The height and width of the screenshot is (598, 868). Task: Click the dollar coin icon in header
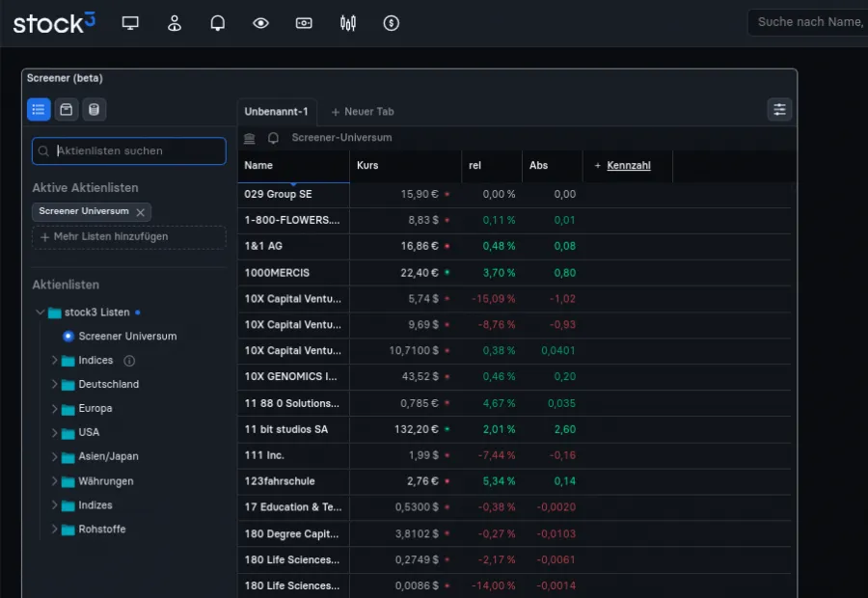(391, 23)
